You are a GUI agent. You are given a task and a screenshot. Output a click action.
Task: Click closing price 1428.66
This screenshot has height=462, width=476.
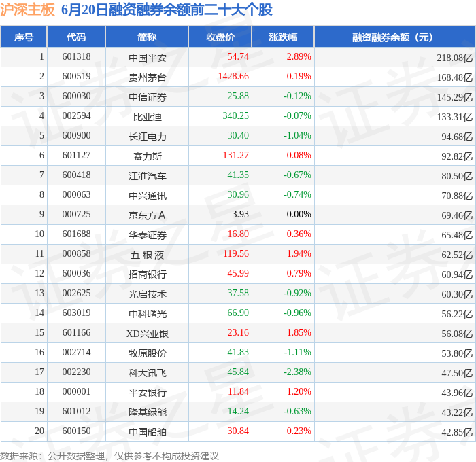click(x=233, y=77)
